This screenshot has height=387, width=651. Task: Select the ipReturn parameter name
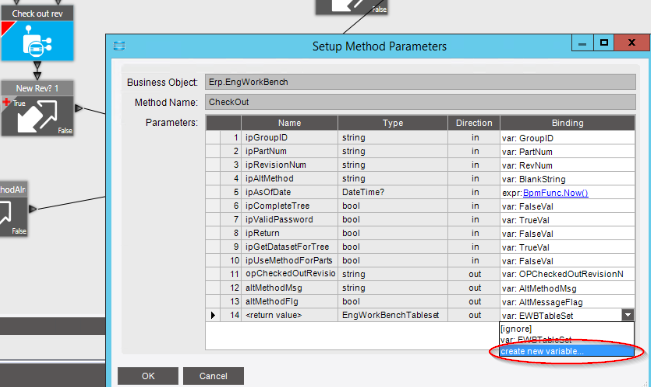pos(289,233)
